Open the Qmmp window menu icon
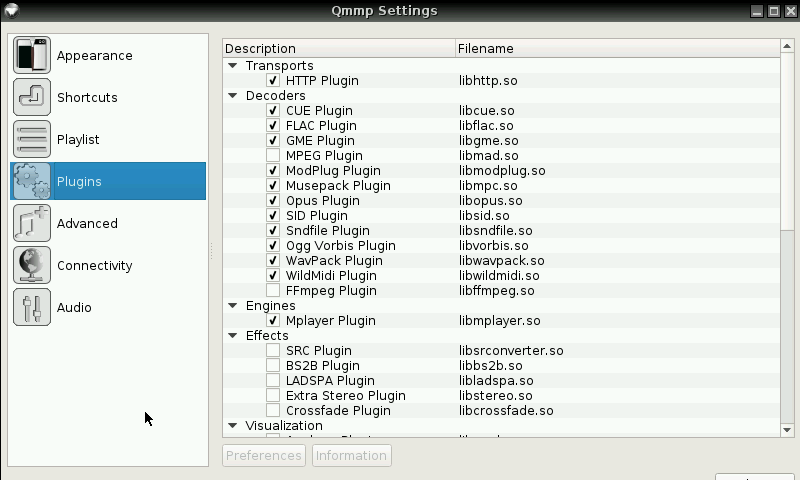This screenshot has height=480, width=800. point(11,10)
